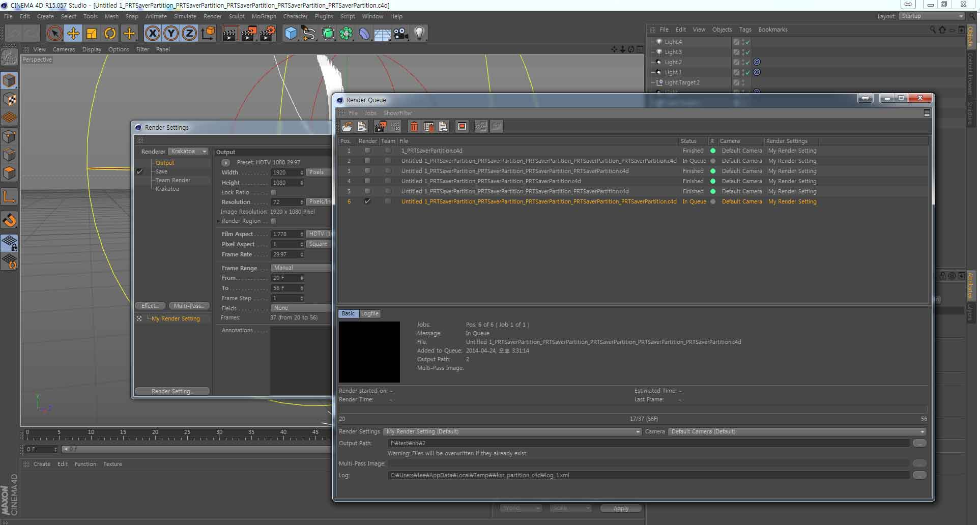Click the Render Setting... button
The image size is (980, 525).
(x=172, y=391)
